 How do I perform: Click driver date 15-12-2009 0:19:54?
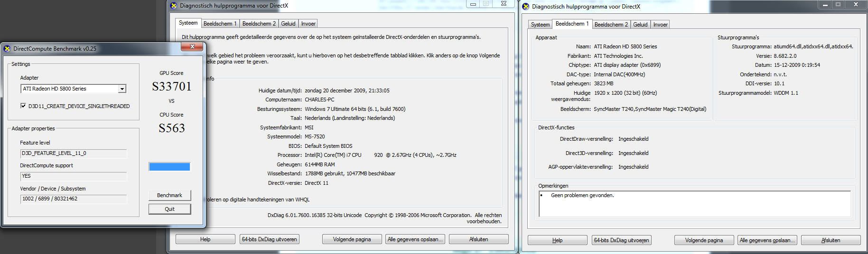[797, 65]
